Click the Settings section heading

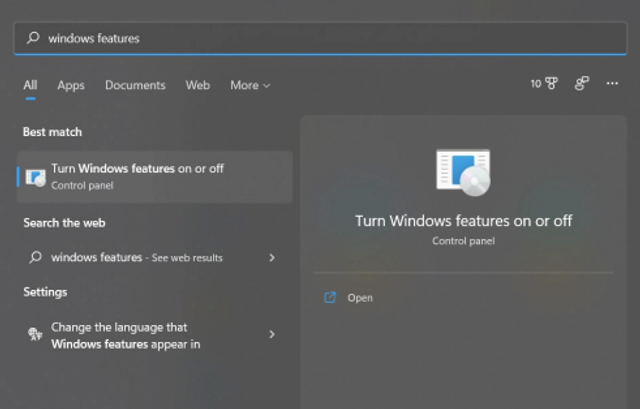[45, 292]
